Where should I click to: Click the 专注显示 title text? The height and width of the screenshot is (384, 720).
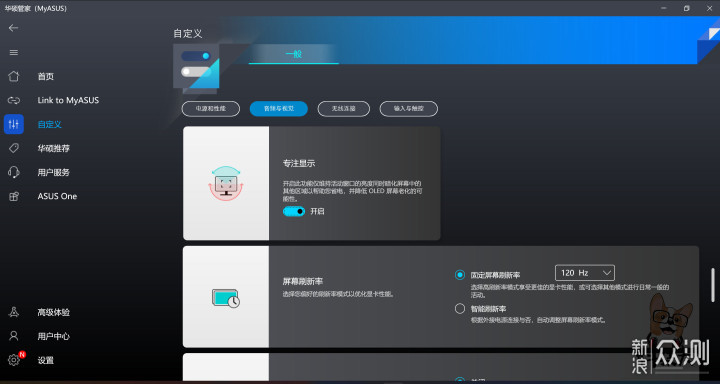299,164
